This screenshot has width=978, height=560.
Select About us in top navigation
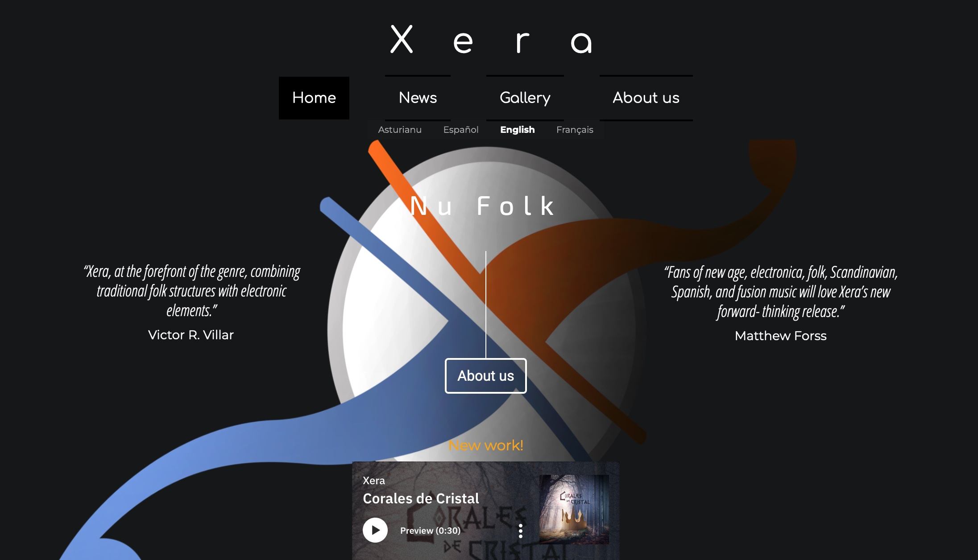646,98
